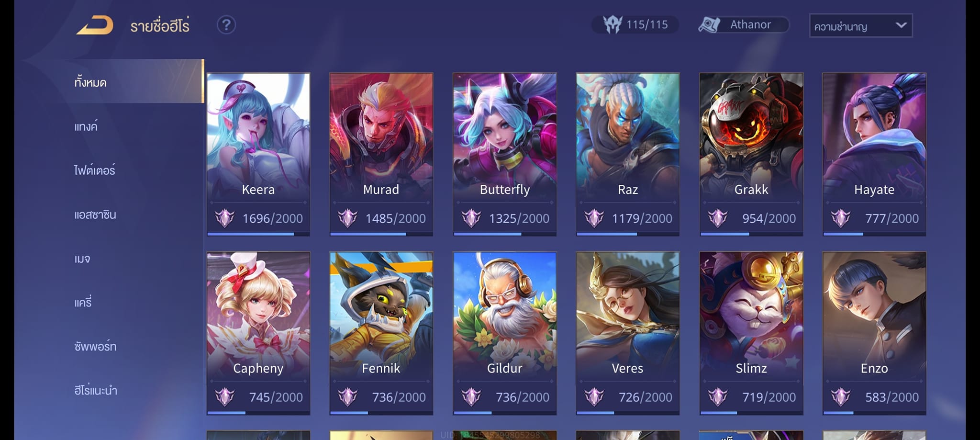This screenshot has height=440, width=980.
Task: Click Keera's proficiency badge icon
Action: (224, 218)
